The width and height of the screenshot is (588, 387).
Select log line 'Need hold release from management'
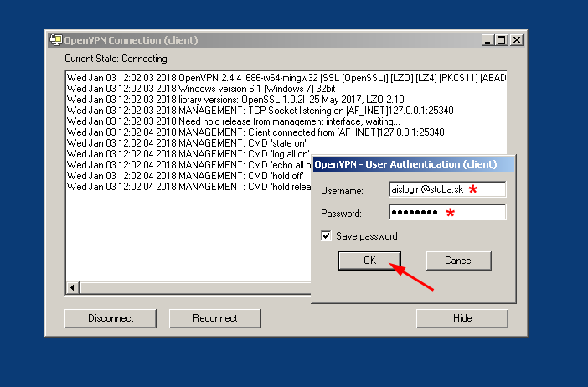(233, 121)
